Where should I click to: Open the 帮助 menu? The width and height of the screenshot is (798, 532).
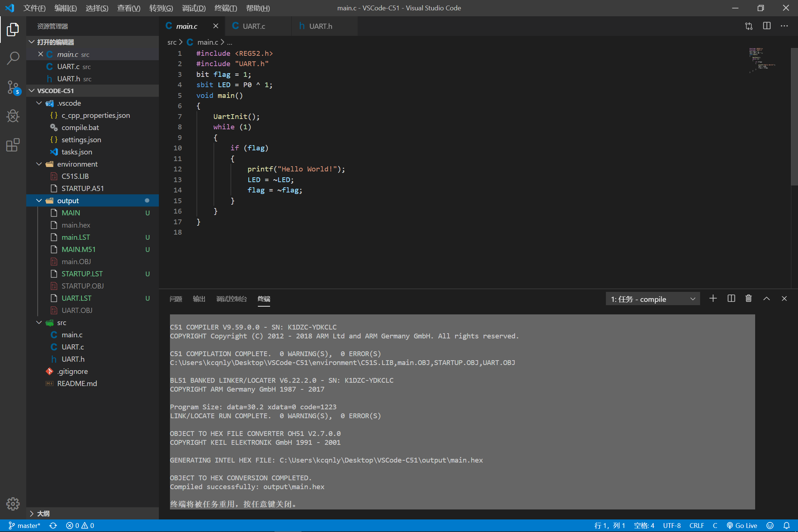258,8
